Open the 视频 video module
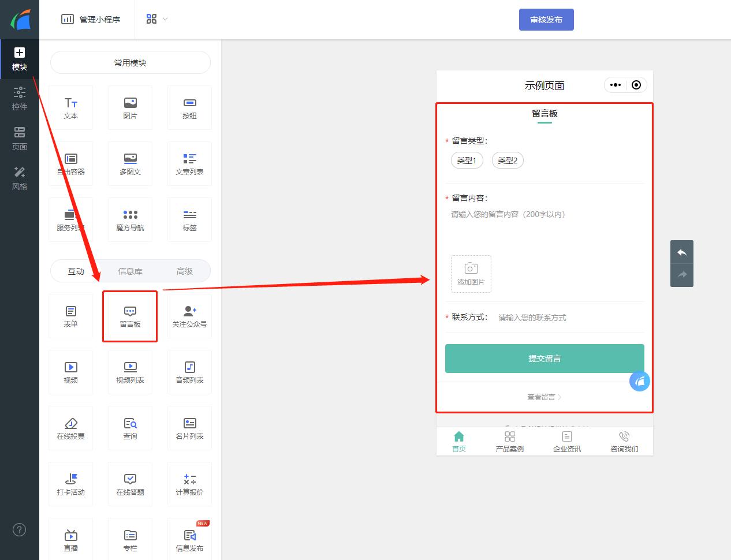 (x=70, y=372)
